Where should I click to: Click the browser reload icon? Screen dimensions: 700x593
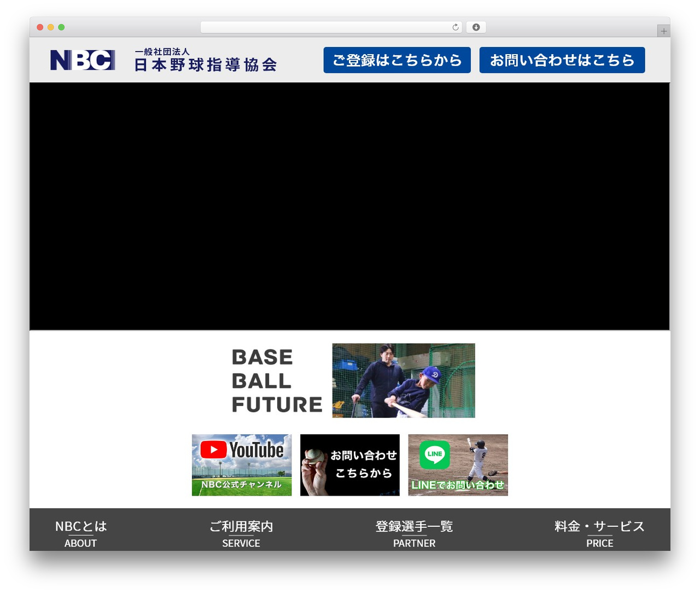[456, 27]
